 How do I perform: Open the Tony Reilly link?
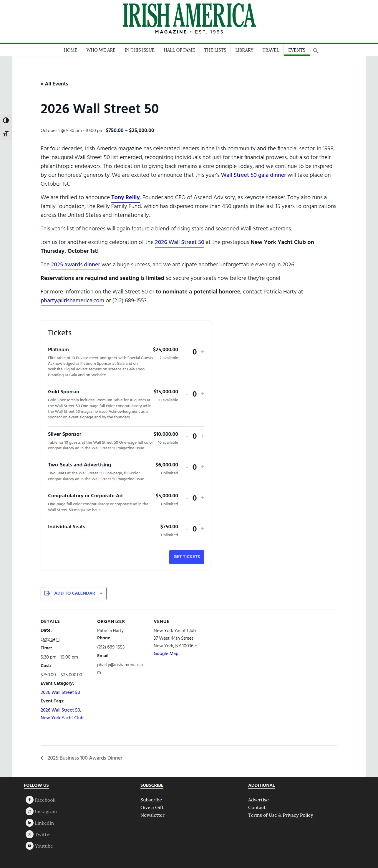point(125,197)
